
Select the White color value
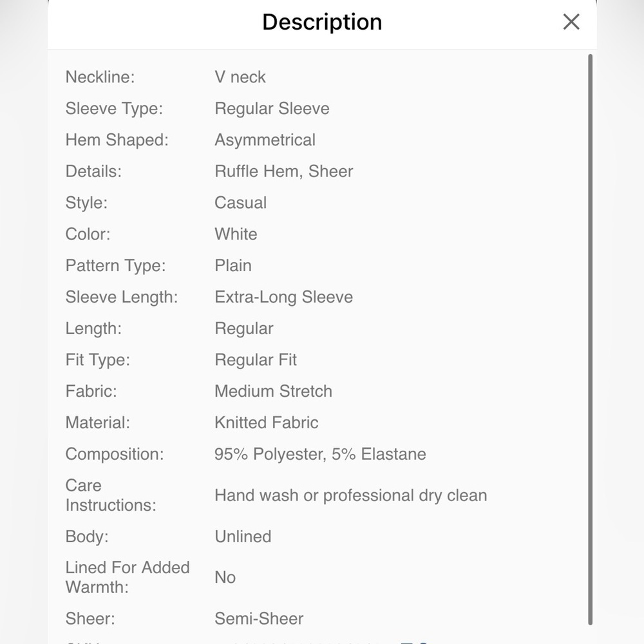click(236, 234)
